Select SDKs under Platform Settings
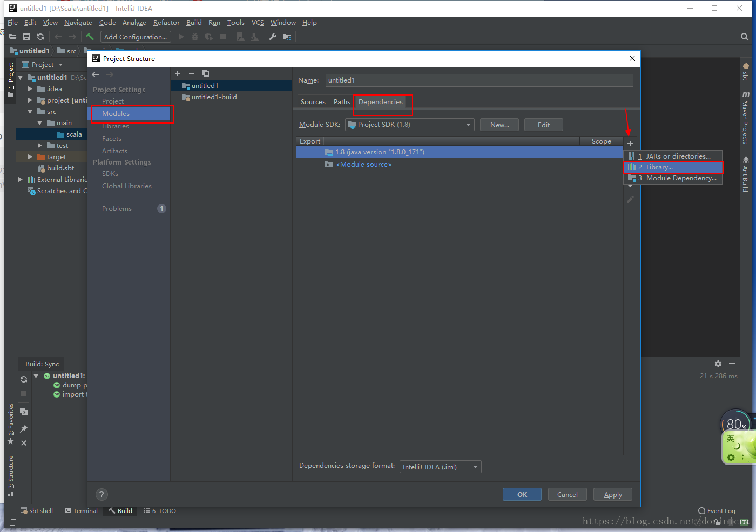Viewport: 756px width, 532px height. point(110,174)
